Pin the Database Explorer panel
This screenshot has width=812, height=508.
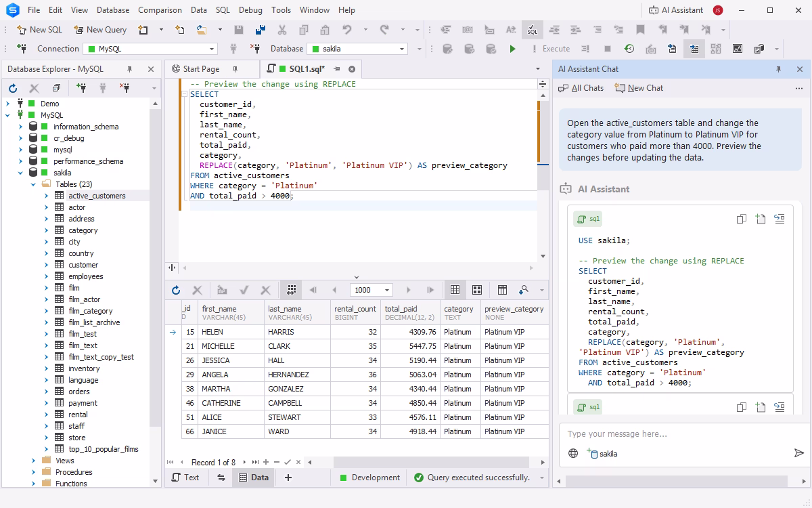point(129,69)
